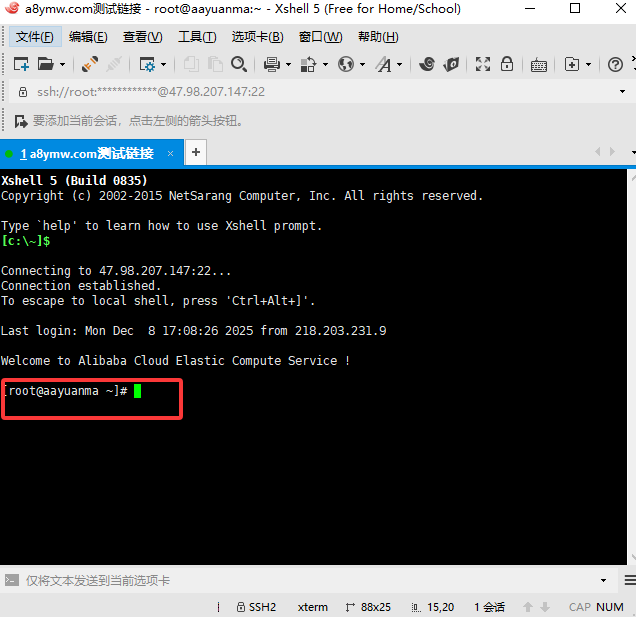Screen dimensions: 636x617
Task: Click the globe encoding icon
Action: click(x=346, y=64)
